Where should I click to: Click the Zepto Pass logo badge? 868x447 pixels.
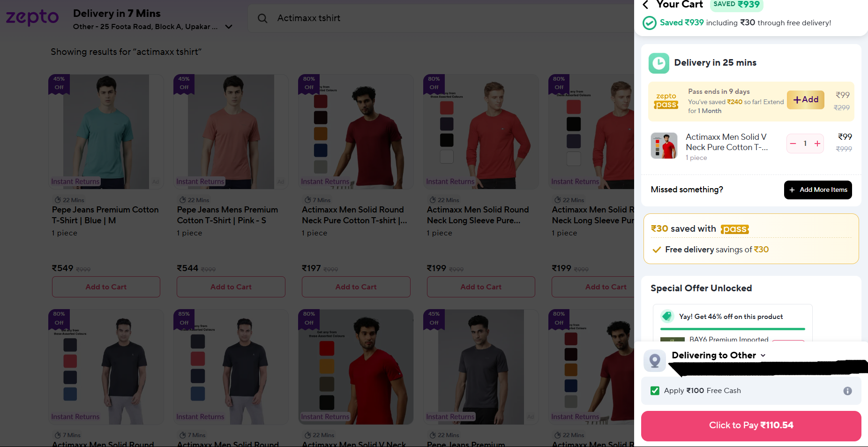pyautogui.click(x=666, y=101)
